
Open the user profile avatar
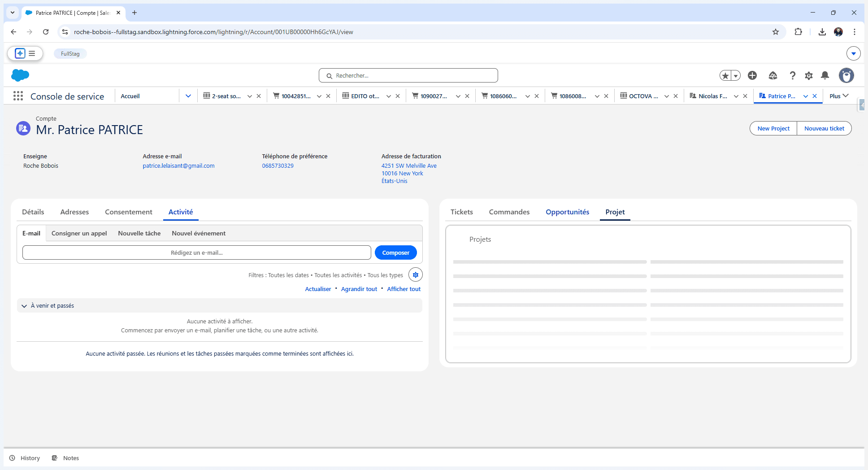pos(846,75)
